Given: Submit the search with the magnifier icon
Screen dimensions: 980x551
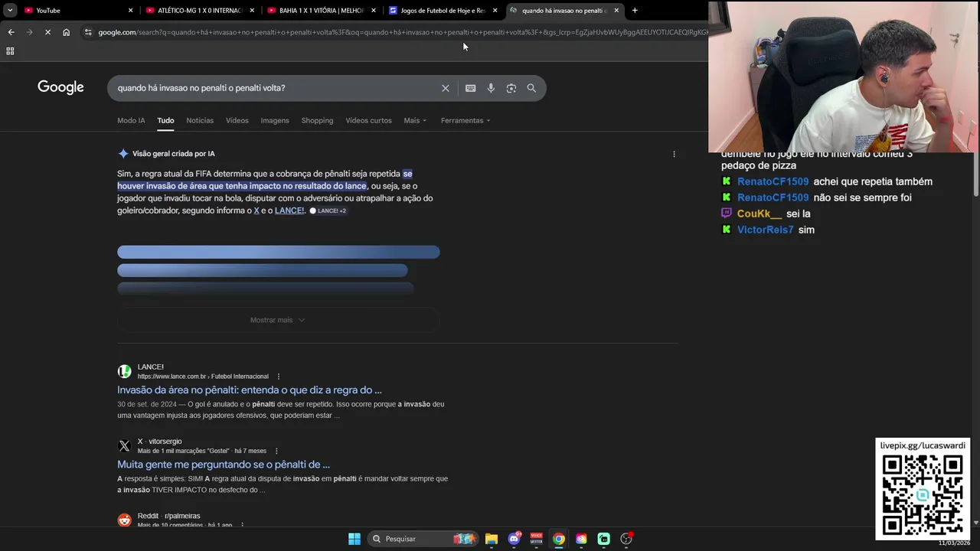Looking at the screenshot, I should tap(531, 88).
